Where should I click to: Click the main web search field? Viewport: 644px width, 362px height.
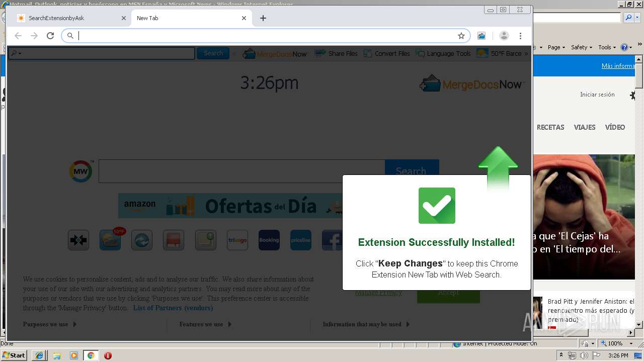(242, 171)
